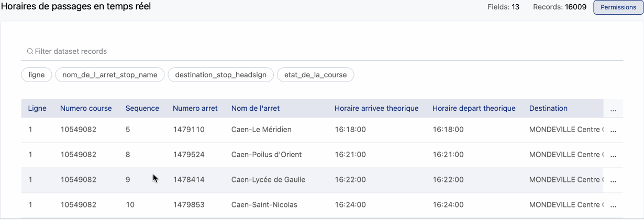Pick the etat_de_la_course filter chip
644x220 pixels.
tap(315, 75)
